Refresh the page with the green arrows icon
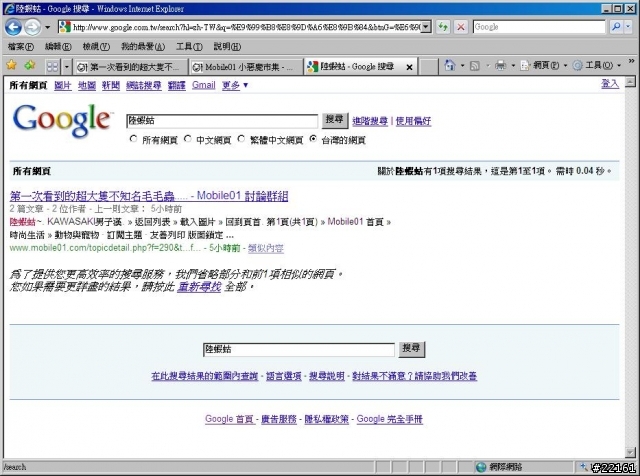Viewport: 640px width, 476px height. [443, 27]
